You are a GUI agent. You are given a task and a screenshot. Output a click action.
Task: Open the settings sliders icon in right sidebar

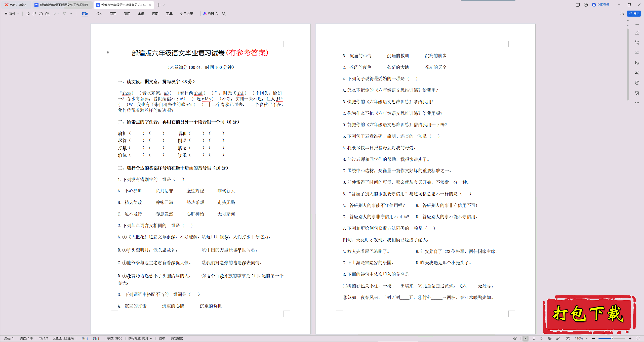pos(637,53)
